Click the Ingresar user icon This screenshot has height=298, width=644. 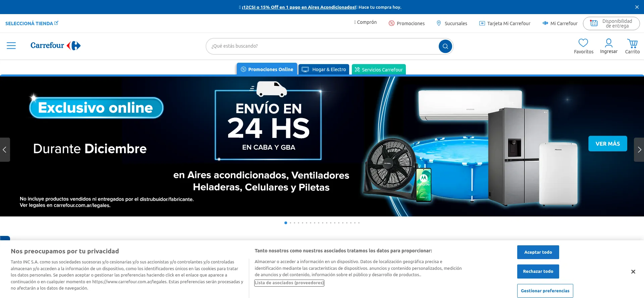pyautogui.click(x=608, y=46)
